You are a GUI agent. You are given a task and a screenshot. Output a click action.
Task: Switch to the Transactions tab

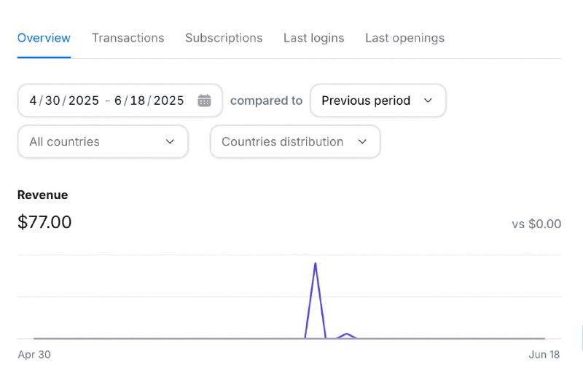[128, 38]
